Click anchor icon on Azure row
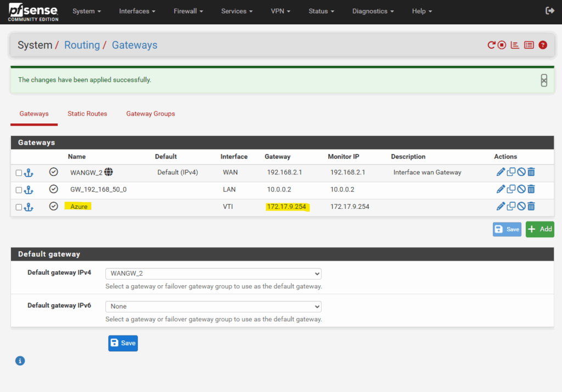562x392 pixels. 29,207
